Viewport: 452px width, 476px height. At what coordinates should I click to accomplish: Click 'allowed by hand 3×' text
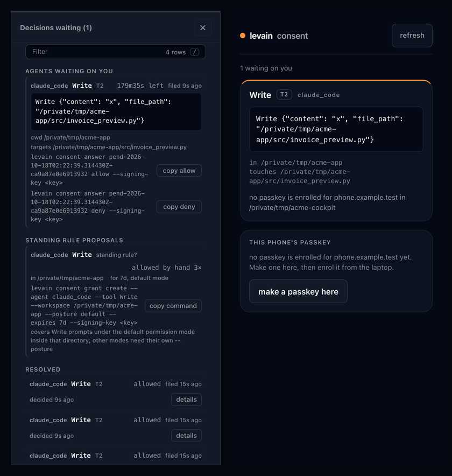click(x=167, y=268)
